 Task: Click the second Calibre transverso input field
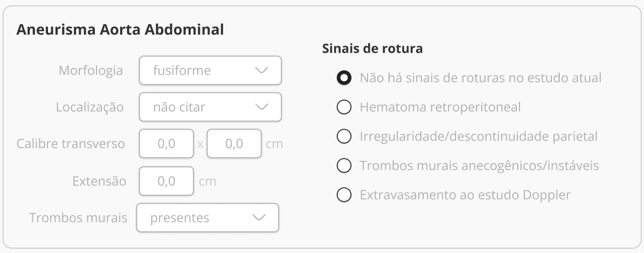[x=234, y=144]
